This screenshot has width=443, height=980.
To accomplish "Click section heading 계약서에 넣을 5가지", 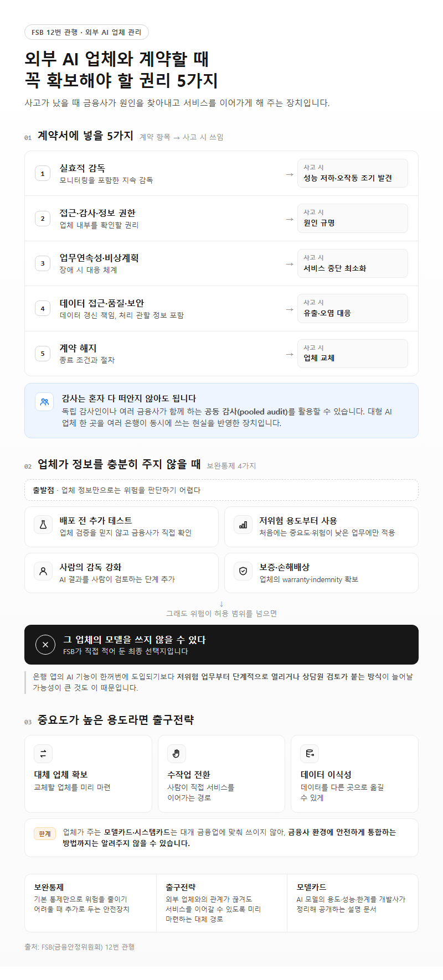I will click(x=85, y=136).
